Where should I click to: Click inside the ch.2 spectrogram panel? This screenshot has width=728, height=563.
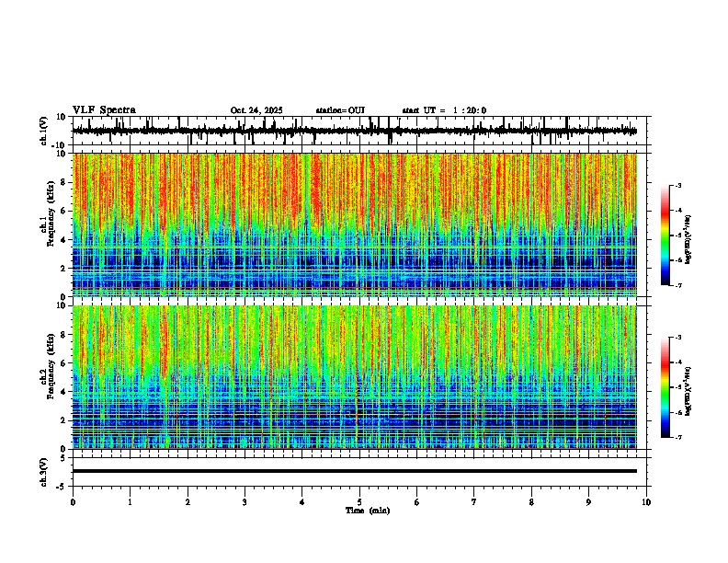[355, 377]
